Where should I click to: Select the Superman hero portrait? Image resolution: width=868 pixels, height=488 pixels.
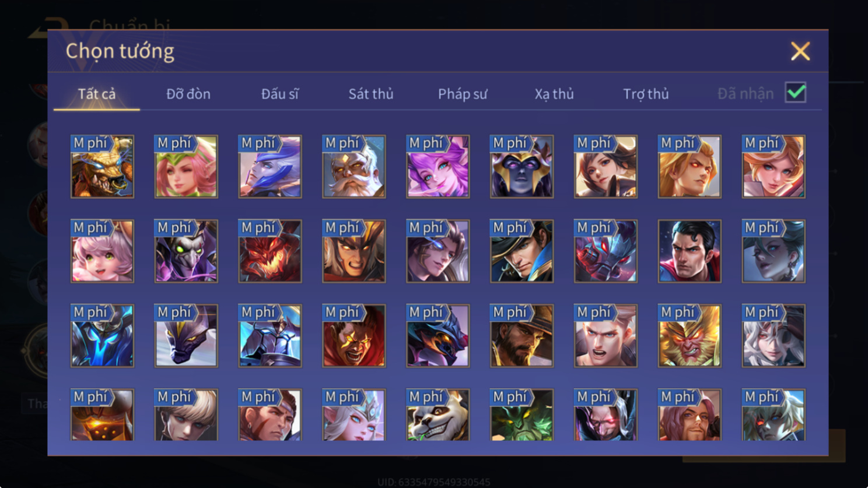tap(689, 251)
